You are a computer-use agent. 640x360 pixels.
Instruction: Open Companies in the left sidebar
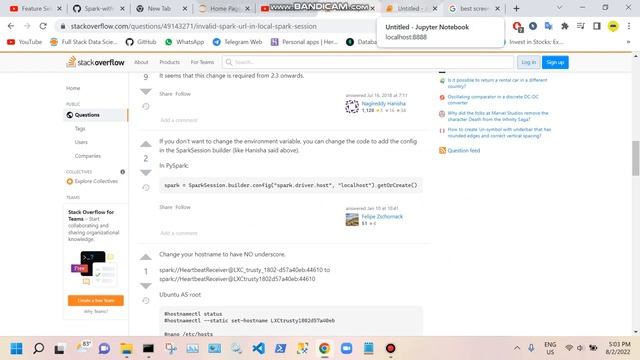point(88,156)
